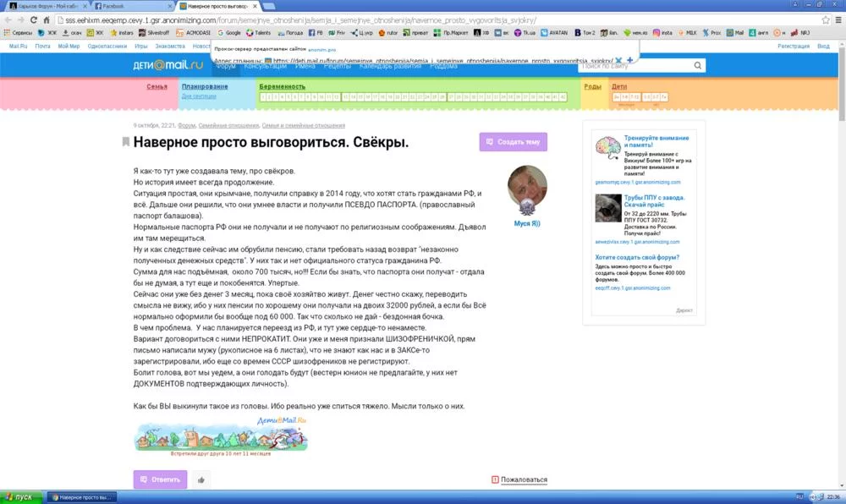Open the Мой Мир portal link
Viewport: 846px width, 504px height.
69,47
